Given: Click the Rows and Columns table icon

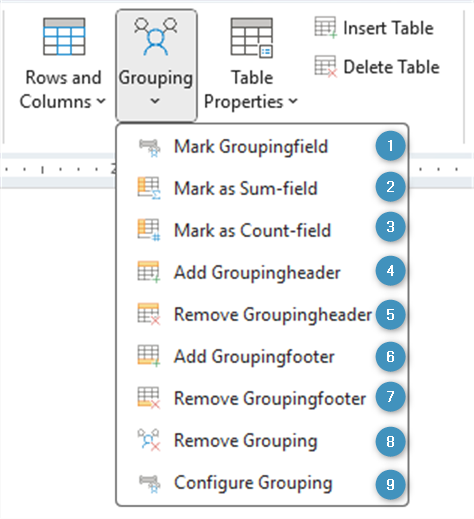Looking at the screenshot, I should (x=64, y=37).
